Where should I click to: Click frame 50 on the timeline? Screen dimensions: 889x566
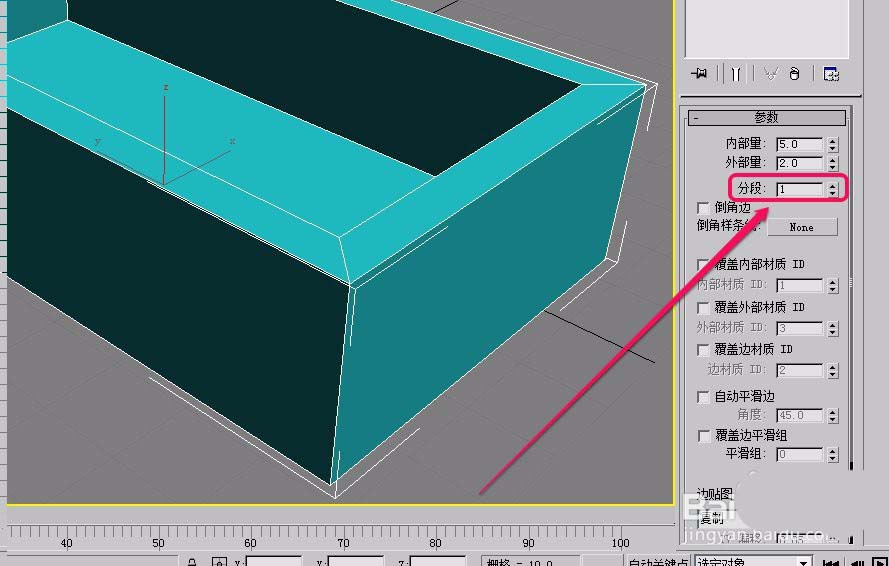tap(158, 543)
